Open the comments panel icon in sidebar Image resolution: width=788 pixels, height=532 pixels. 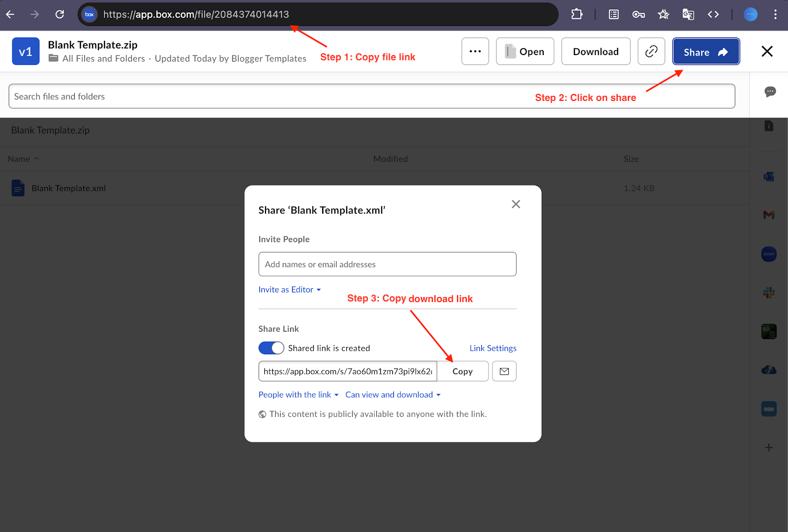(770, 92)
